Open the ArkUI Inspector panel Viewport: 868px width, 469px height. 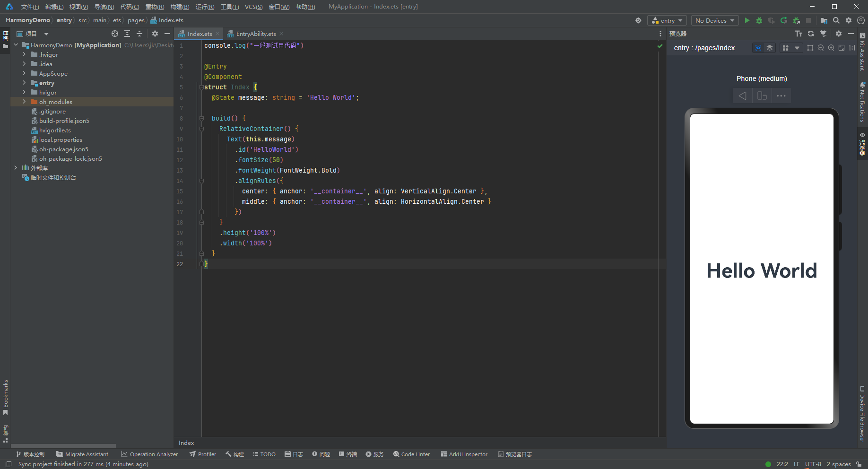point(464,454)
